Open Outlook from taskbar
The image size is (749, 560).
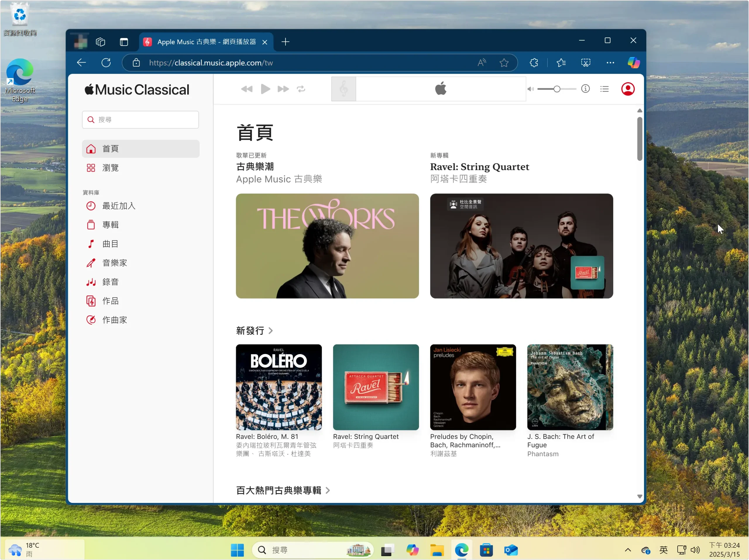coord(511,550)
